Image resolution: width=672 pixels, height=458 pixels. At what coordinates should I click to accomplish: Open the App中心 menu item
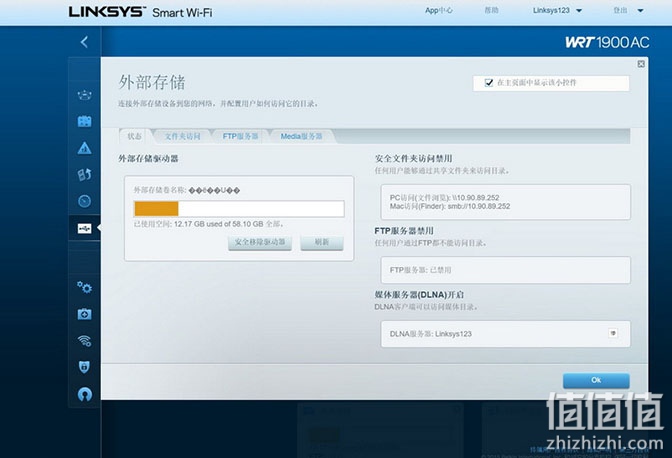point(438,10)
